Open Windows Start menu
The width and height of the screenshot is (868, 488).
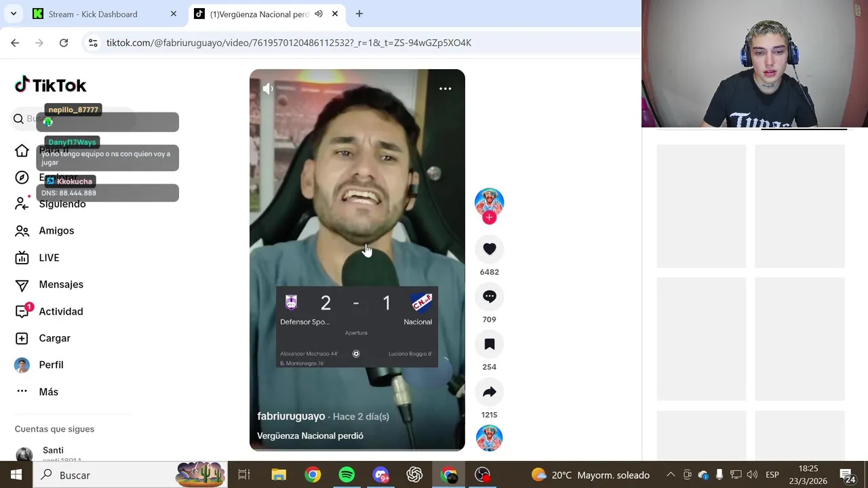point(16,475)
